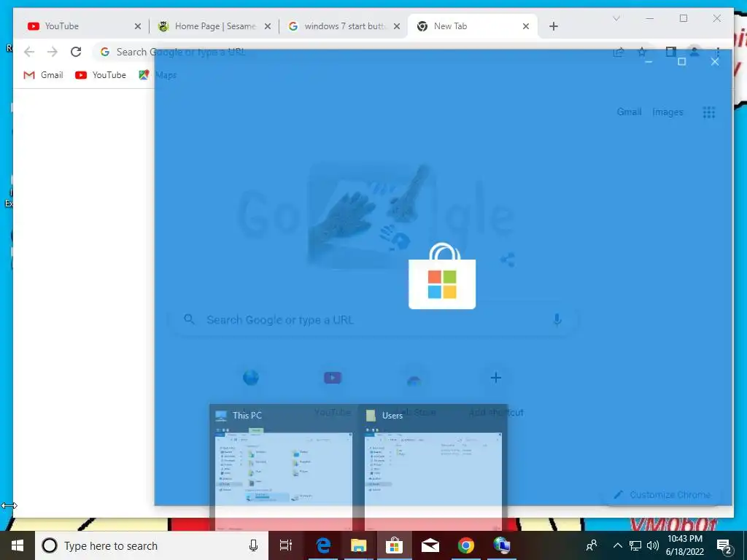Click the taskbar search box
The image size is (747, 560).
152,545
